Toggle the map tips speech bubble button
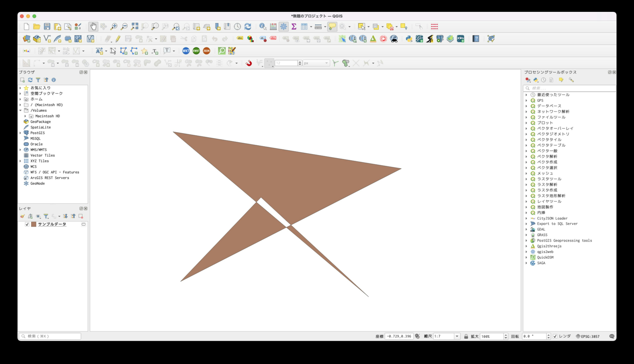Viewport: 634px width, 364px height. click(332, 27)
